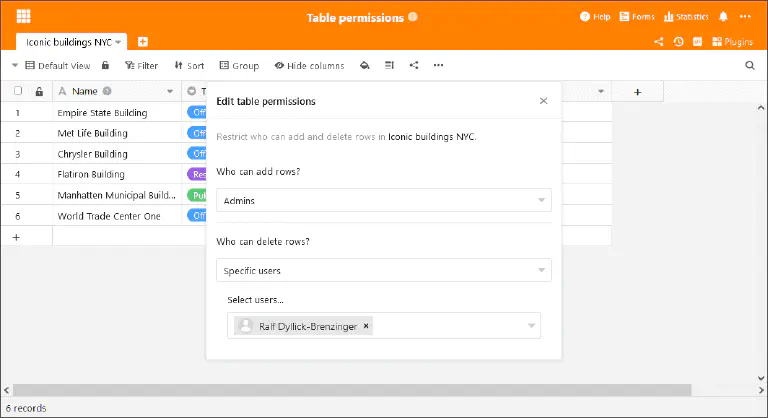Image resolution: width=768 pixels, height=418 pixels.
Task: Expand the Select users dropdown arrow
Action: (531, 326)
